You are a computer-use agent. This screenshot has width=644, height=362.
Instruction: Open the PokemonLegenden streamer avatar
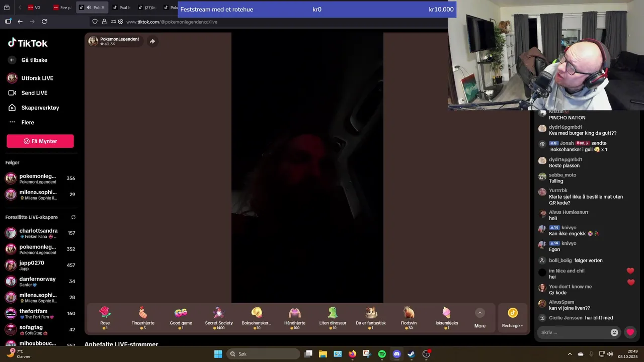93,41
